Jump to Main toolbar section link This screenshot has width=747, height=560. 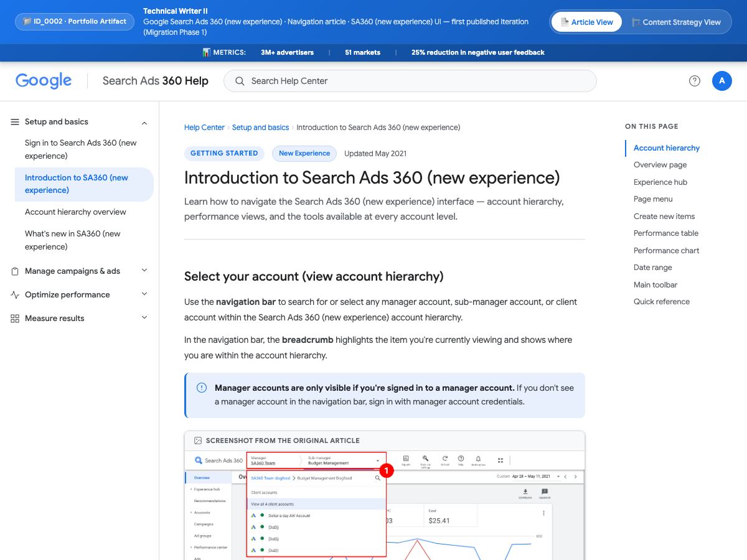(x=655, y=285)
